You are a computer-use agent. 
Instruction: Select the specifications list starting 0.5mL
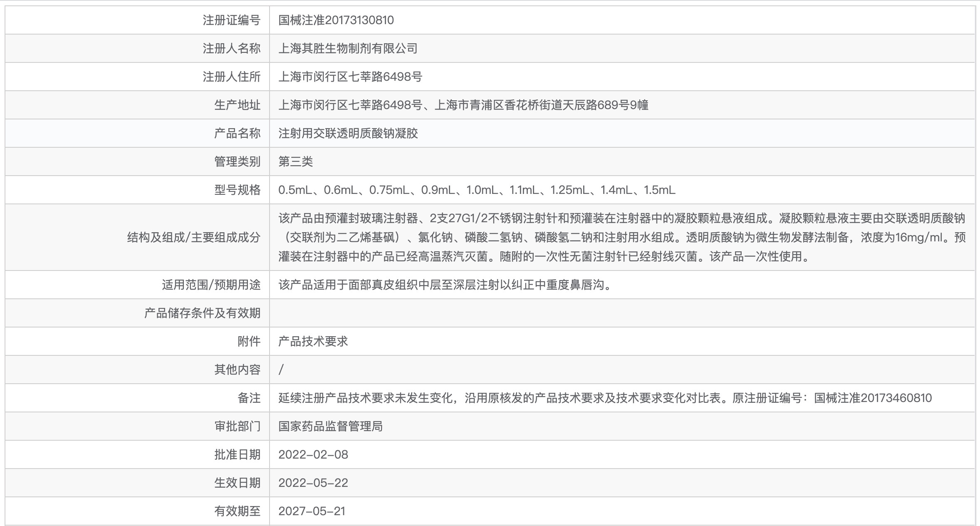coord(477,190)
